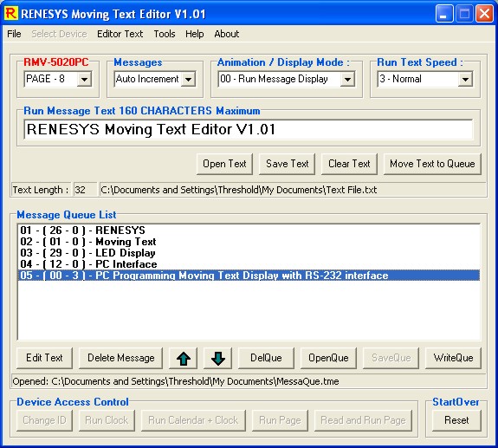Screen dimensions: 498x448
Task: Open the Auto Increment messages dropdown
Action: tap(188, 79)
